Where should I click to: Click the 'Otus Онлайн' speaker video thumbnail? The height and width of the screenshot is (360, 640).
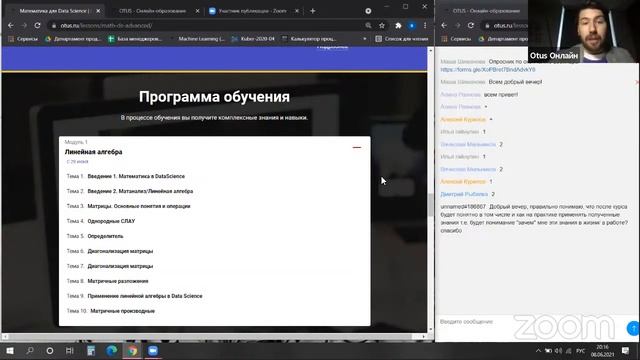pyautogui.click(x=584, y=31)
